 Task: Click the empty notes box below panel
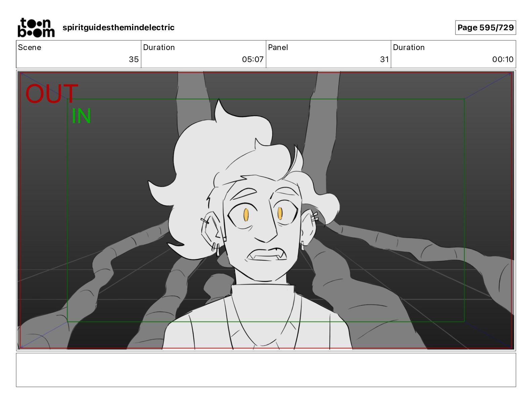(266, 370)
